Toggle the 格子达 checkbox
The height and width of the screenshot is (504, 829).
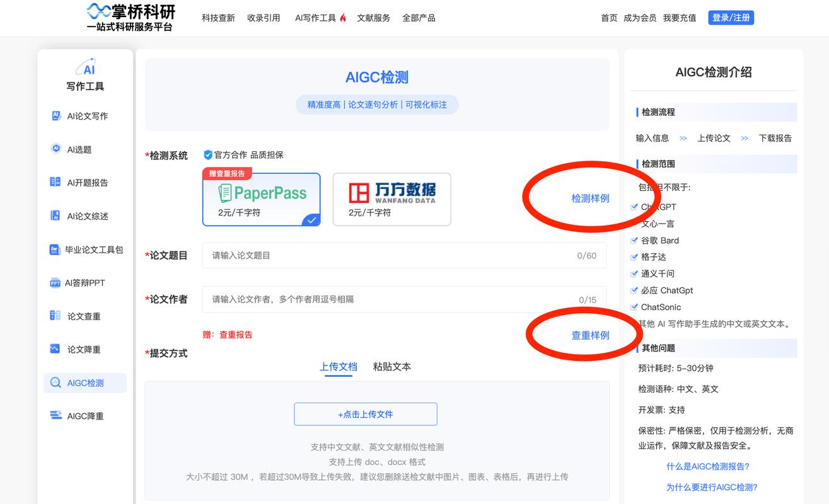point(635,257)
